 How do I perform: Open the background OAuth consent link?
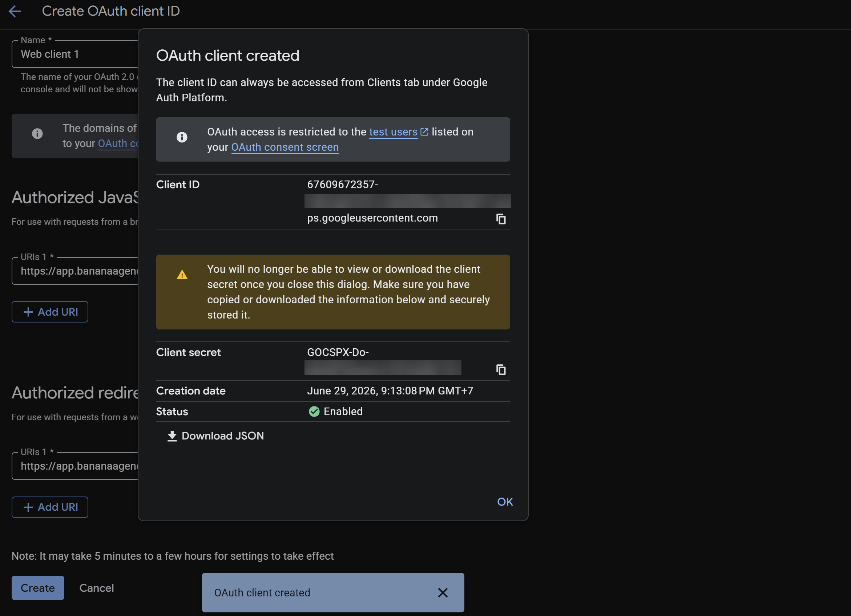pos(118,144)
